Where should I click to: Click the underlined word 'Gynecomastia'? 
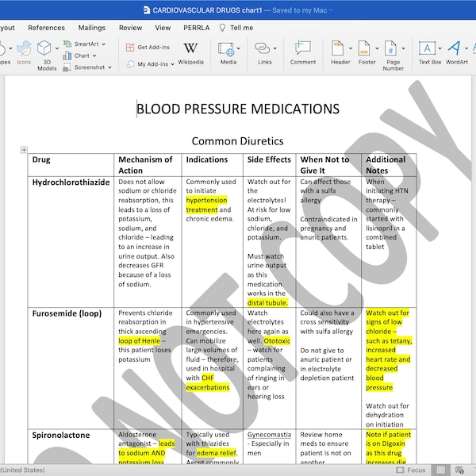[269, 435]
